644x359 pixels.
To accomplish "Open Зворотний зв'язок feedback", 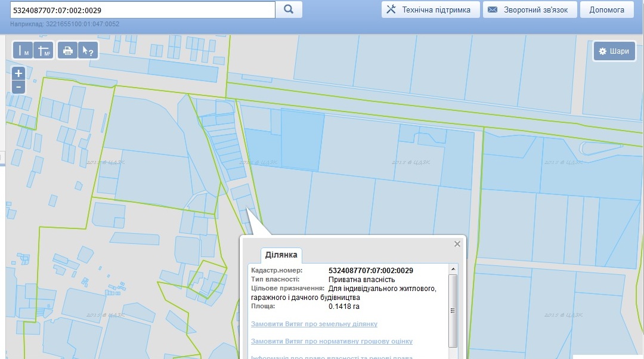I will pyautogui.click(x=530, y=10).
